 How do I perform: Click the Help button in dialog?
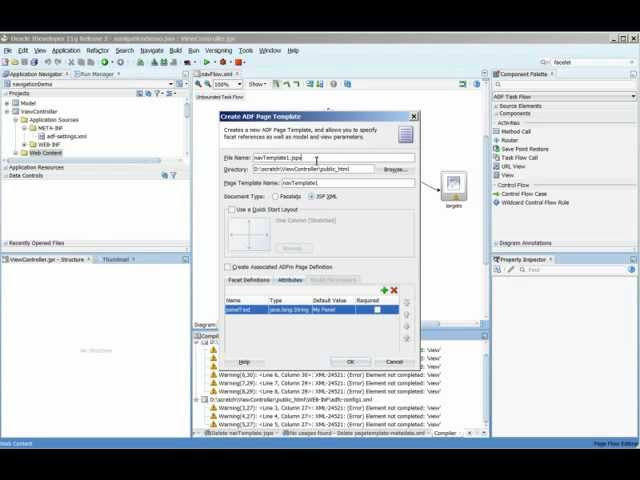pos(244,362)
